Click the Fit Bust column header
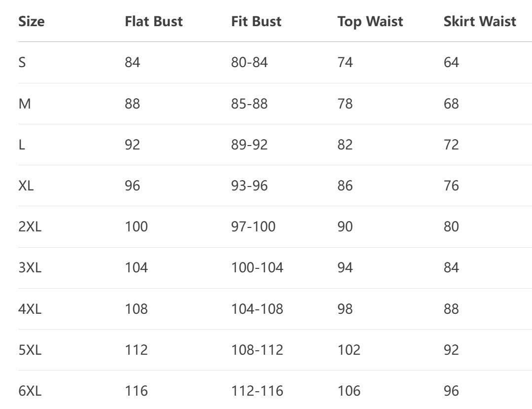The image size is (532, 409). coord(256,22)
